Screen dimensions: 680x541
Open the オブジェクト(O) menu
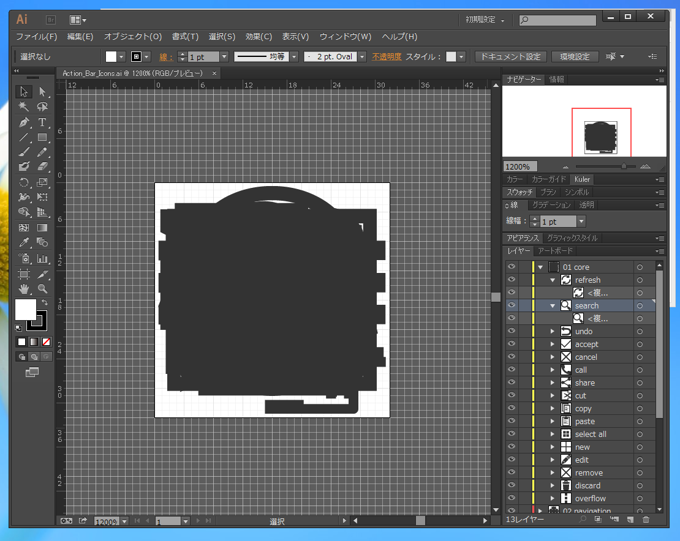point(133,37)
